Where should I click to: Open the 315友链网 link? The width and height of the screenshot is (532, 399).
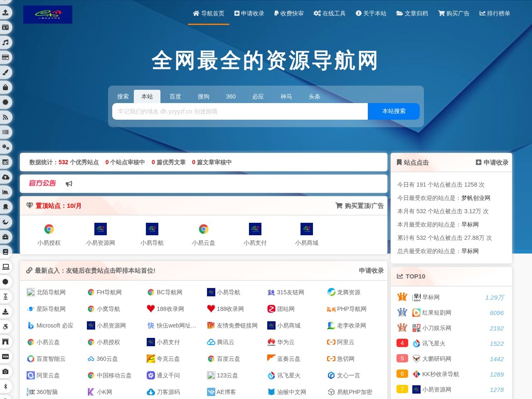pos(286,292)
